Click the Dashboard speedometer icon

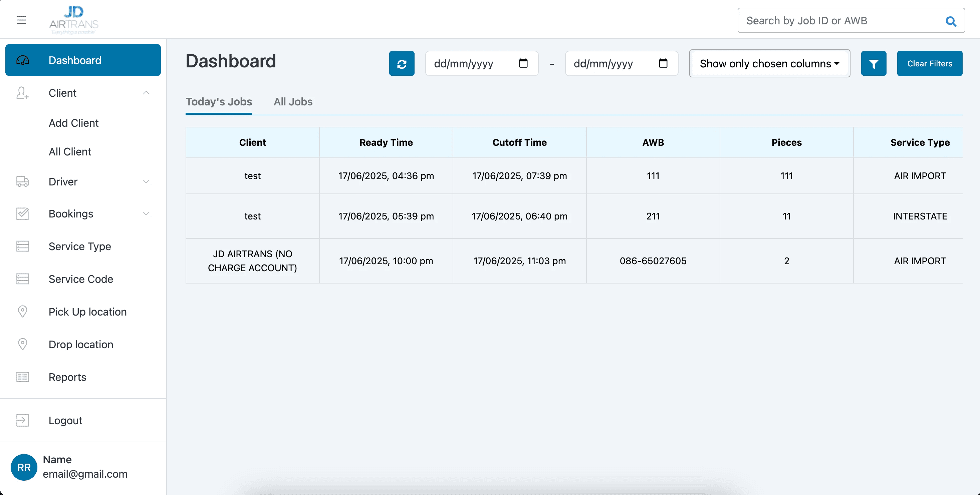[23, 60]
